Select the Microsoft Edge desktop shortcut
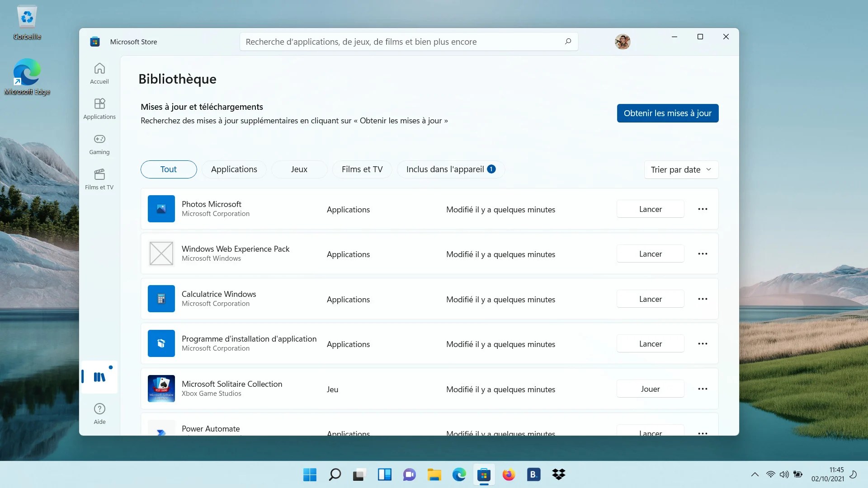Image resolution: width=868 pixels, height=488 pixels. [x=27, y=77]
